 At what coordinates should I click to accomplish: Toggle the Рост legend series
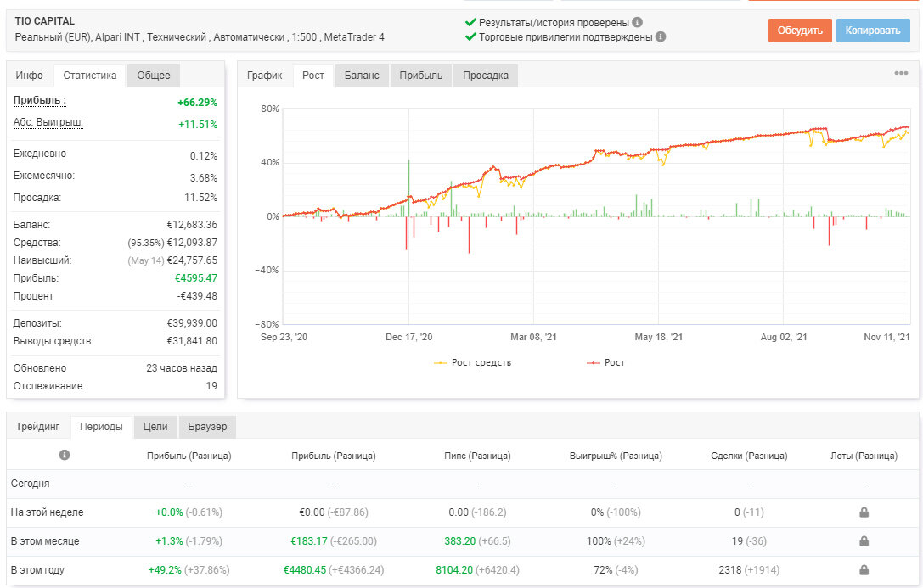[605, 363]
